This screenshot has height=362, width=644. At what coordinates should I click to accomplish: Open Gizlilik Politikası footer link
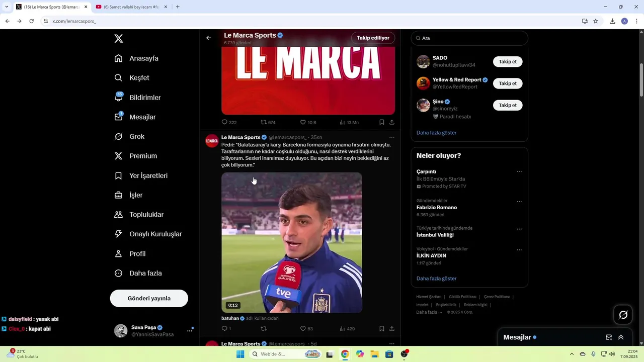(x=462, y=297)
